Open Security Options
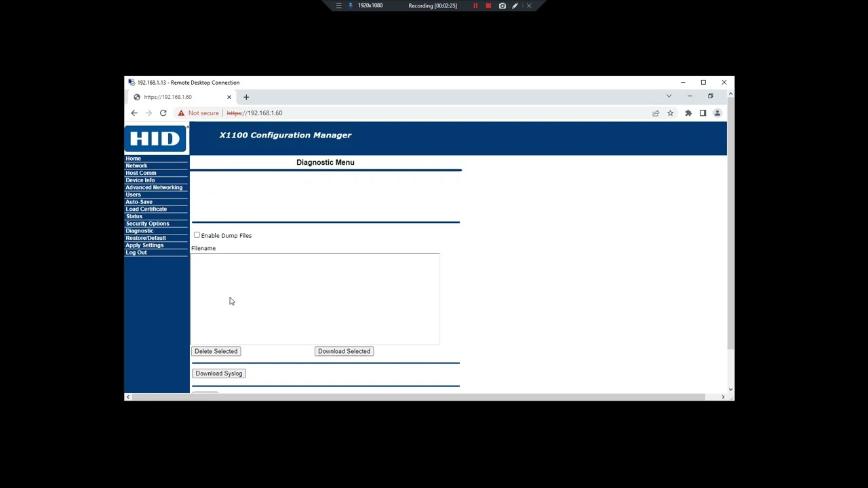Image resolution: width=868 pixels, height=488 pixels. [147, 224]
